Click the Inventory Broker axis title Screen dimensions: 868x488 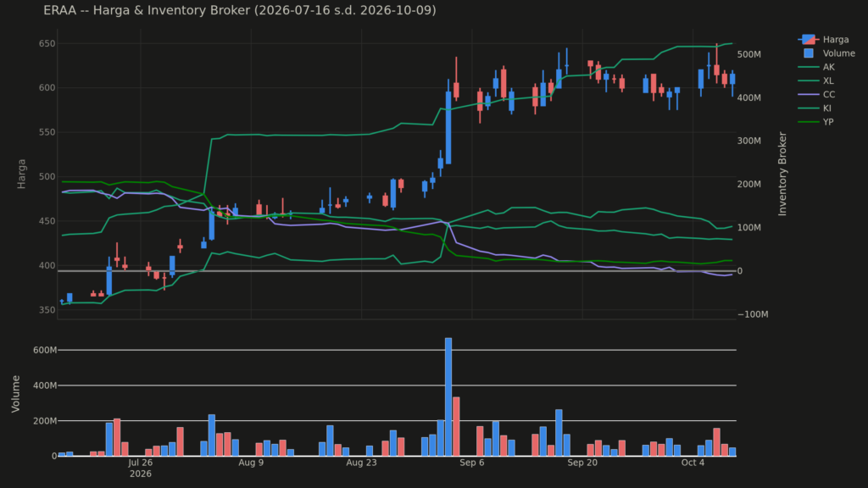pyautogui.click(x=782, y=174)
